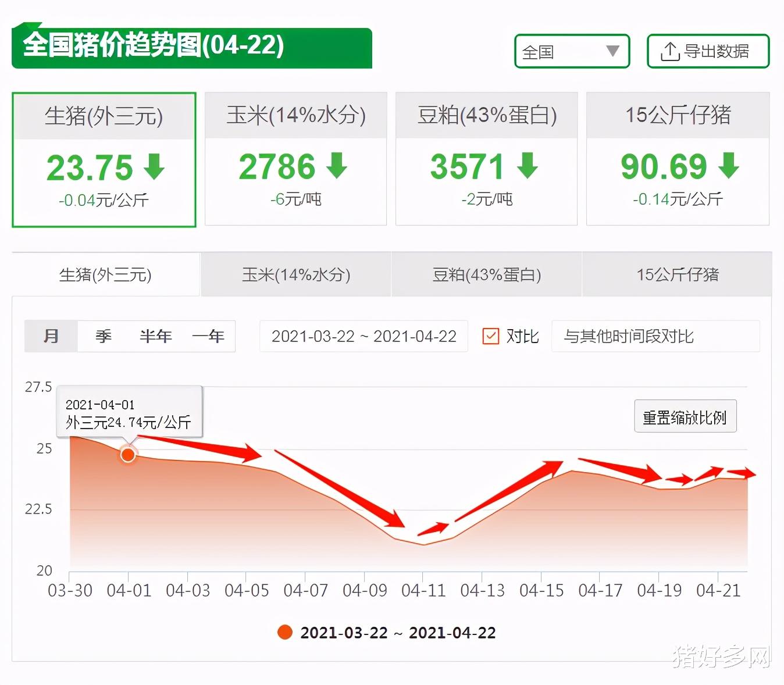Click the 导出数据 export button
This screenshot has width=784, height=685.
coord(707,51)
